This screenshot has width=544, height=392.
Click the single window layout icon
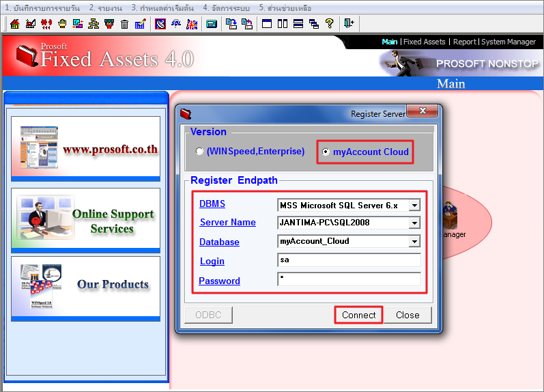tap(267, 24)
